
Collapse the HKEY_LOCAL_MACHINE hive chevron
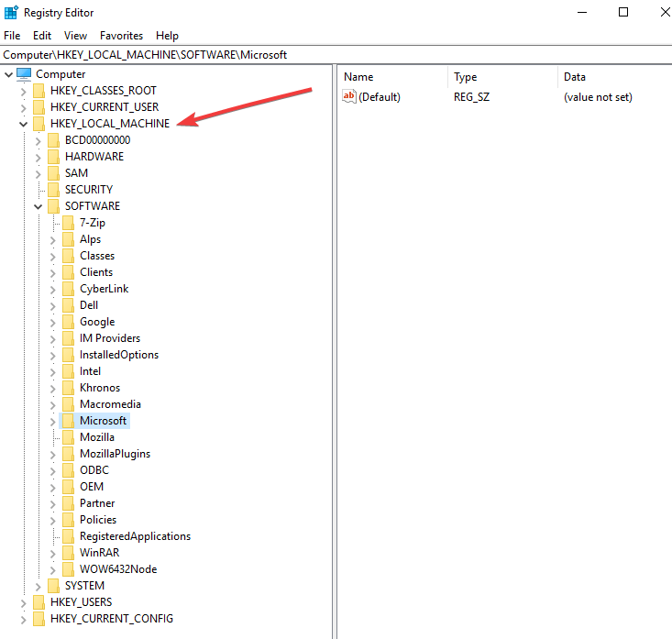tap(24, 125)
